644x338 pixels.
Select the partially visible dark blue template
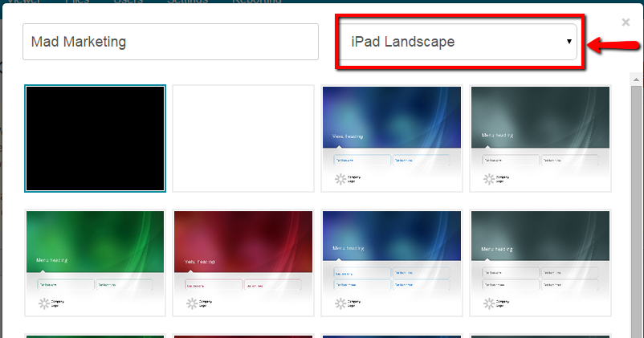pos(392,336)
